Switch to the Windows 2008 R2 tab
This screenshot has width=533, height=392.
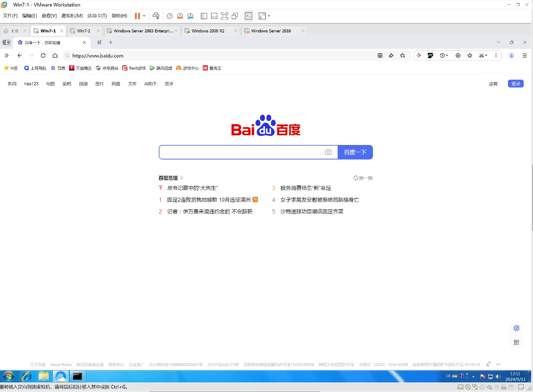208,31
